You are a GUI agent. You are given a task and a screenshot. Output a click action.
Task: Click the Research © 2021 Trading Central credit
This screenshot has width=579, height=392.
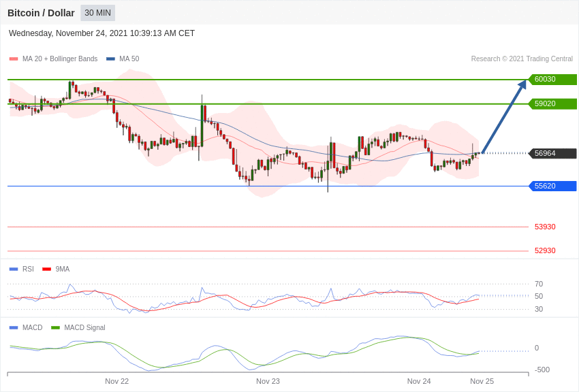522,59
